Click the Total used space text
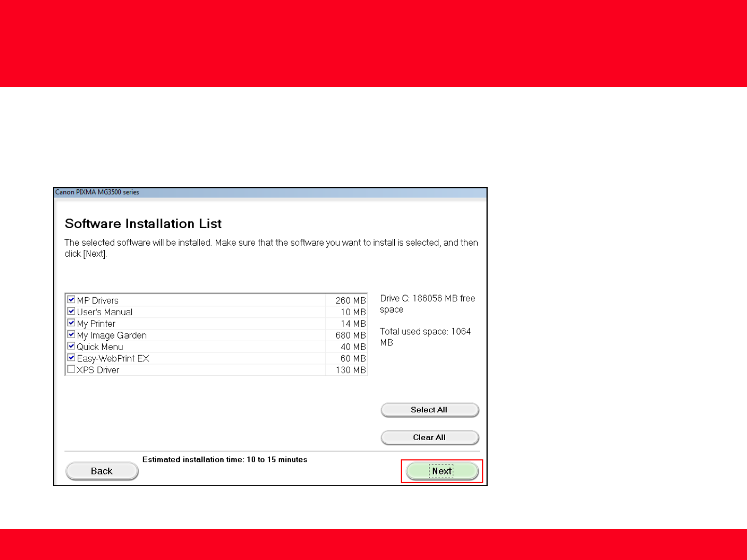Screen dimensions: 747x560 [425, 337]
